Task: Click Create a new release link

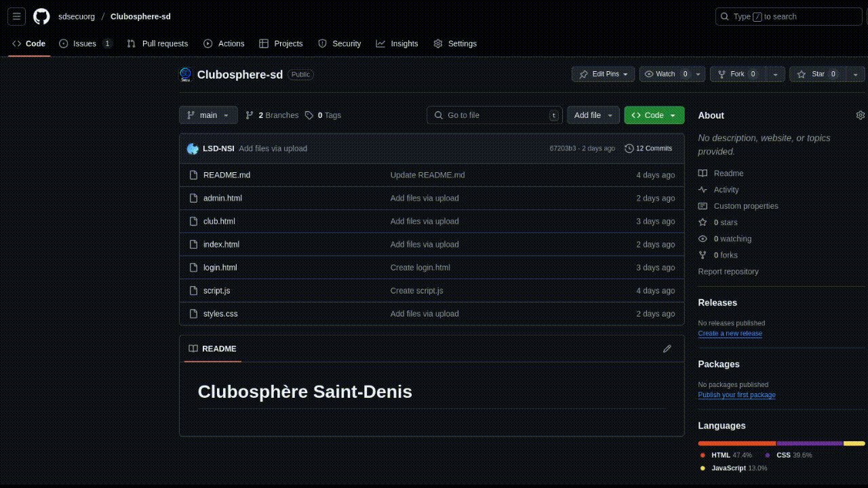Action: point(730,333)
